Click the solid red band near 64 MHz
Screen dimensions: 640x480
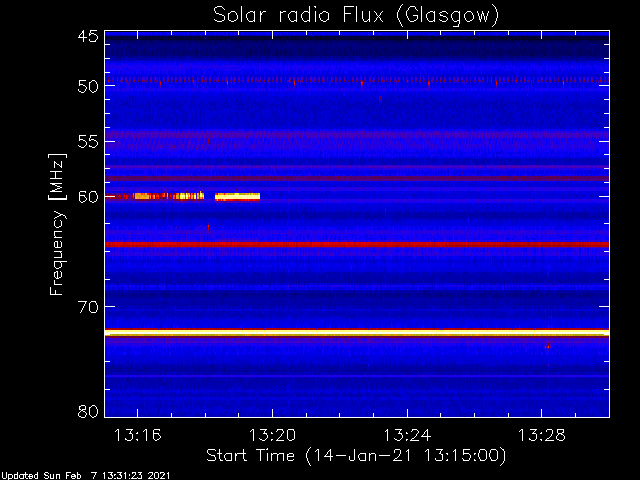(357, 244)
